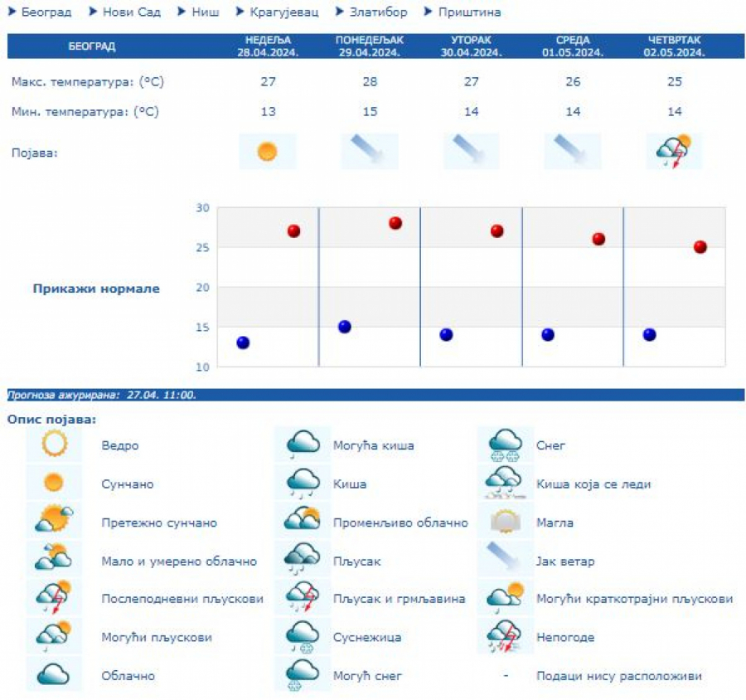Click the Ведро clear-sky legend icon
The height and width of the screenshot is (700, 746).
55,445
